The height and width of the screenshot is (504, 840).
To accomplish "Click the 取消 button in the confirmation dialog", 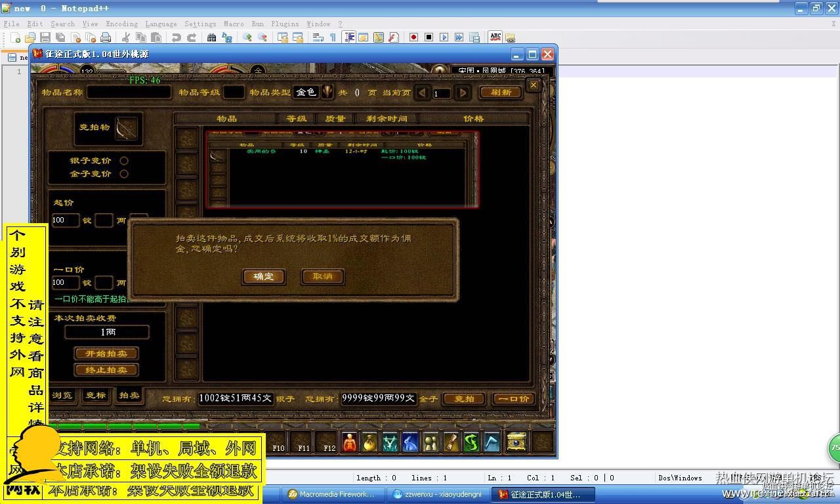I will pos(322,276).
